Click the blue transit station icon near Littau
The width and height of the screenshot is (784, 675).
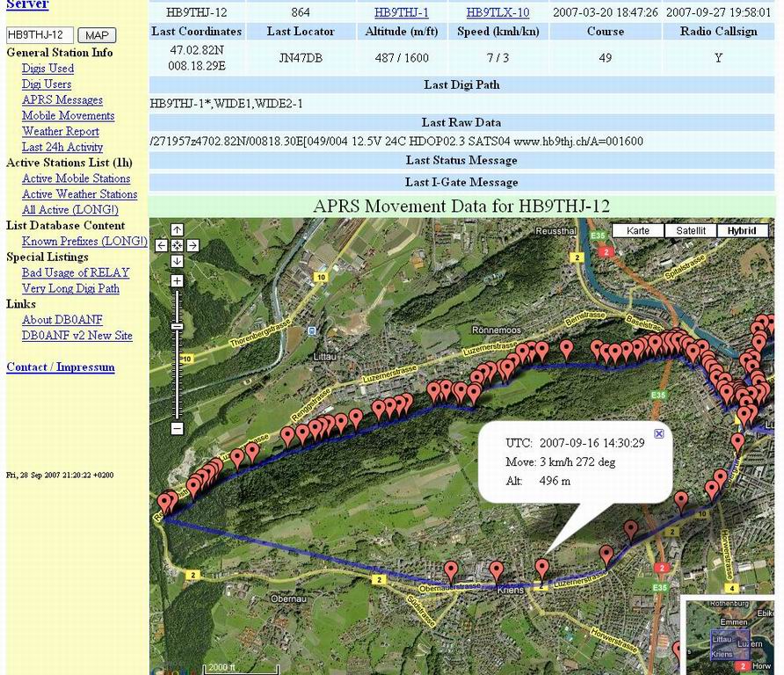[x=312, y=331]
